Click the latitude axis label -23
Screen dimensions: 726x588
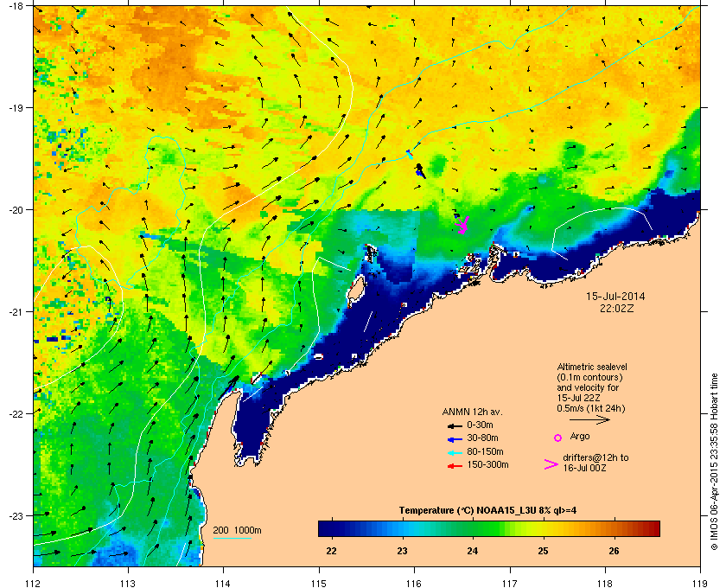click(x=16, y=515)
